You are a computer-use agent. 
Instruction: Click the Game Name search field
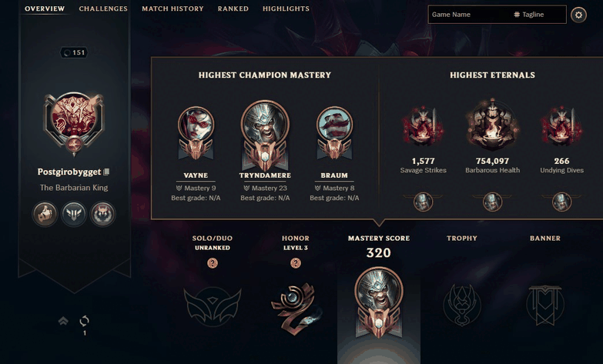point(469,15)
